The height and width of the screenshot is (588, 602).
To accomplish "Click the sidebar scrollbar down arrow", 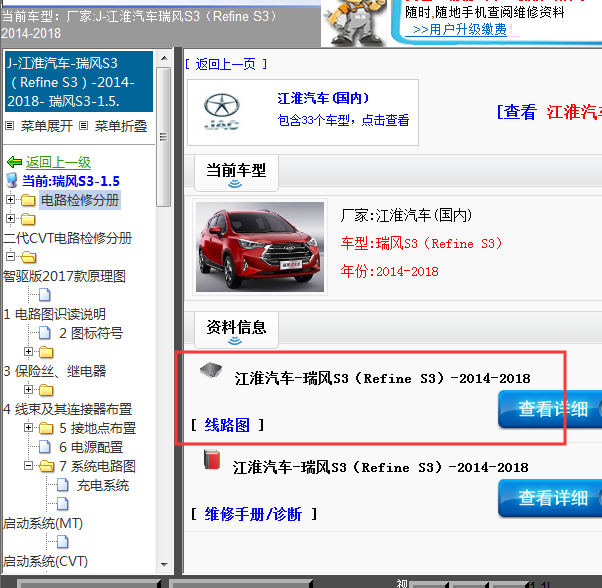I will point(164,565).
